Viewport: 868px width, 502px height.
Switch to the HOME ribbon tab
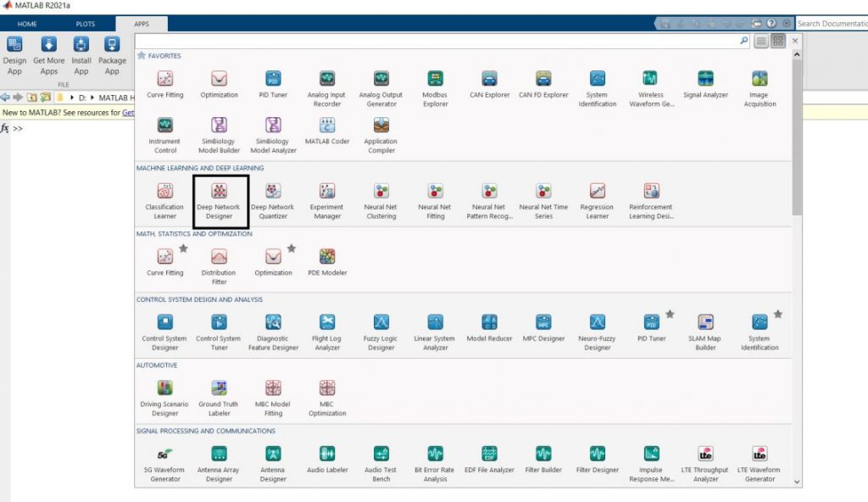[26, 24]
